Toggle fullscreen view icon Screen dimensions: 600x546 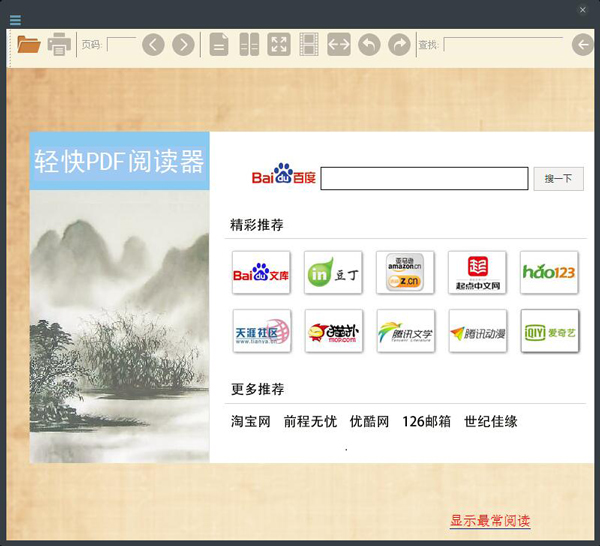click(279, 45)
